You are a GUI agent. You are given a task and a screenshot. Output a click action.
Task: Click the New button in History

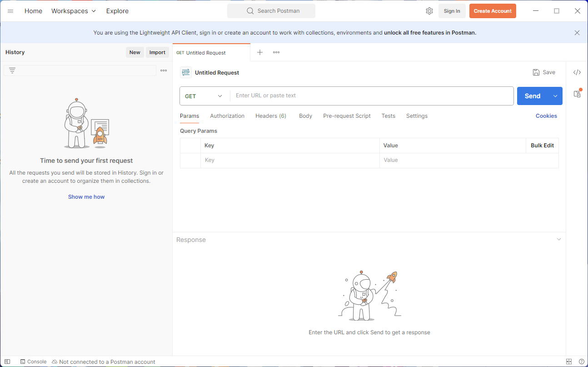(x=135, y=52)
